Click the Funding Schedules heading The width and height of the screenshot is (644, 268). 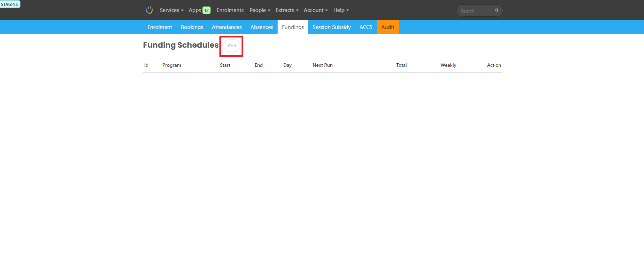(181, 45)
